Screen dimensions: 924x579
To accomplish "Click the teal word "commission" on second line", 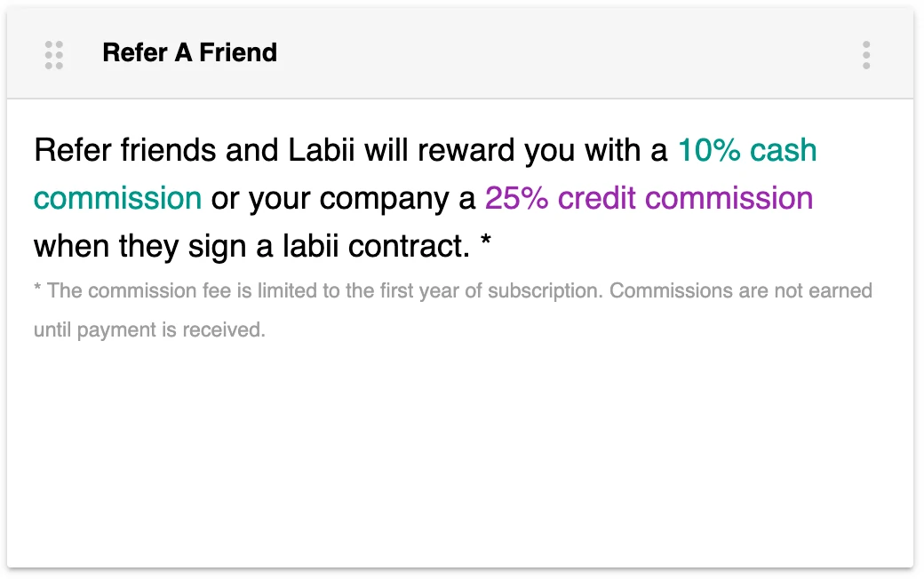I will (x=118, y=198).
